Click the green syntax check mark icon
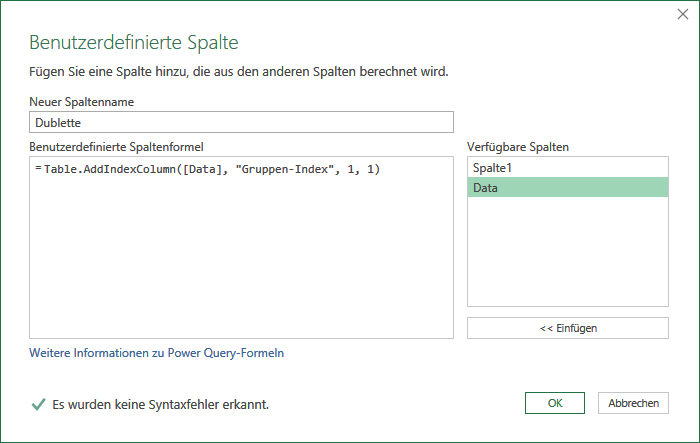The width and height of the screenshot is (700, 443). click(38, 405)
